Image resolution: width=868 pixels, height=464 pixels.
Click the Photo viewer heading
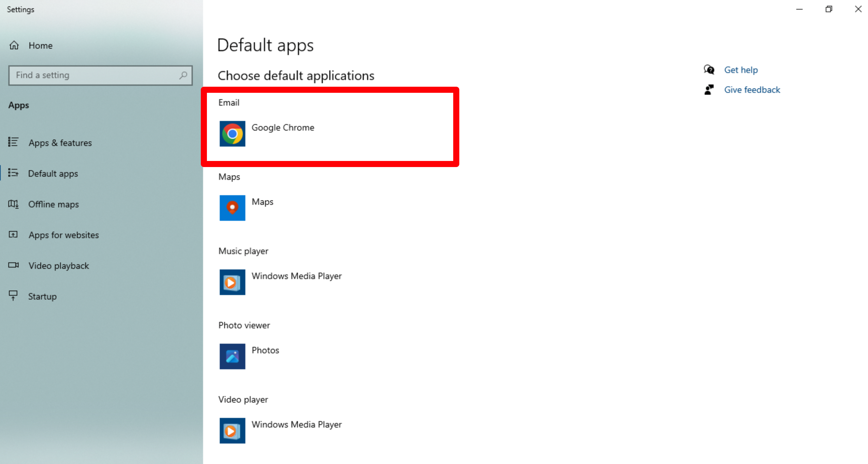pos(244,325)
